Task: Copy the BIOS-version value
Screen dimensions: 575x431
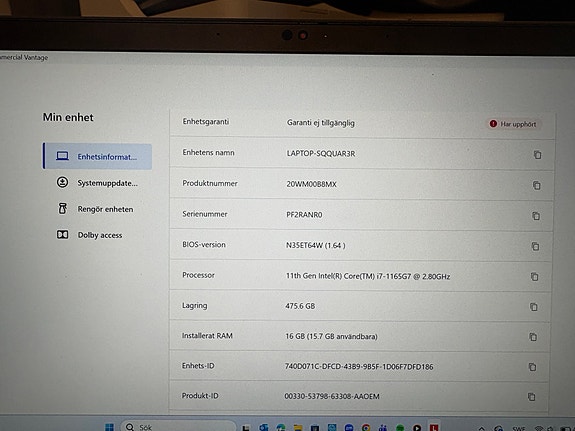Action: (x=535, y=246)
